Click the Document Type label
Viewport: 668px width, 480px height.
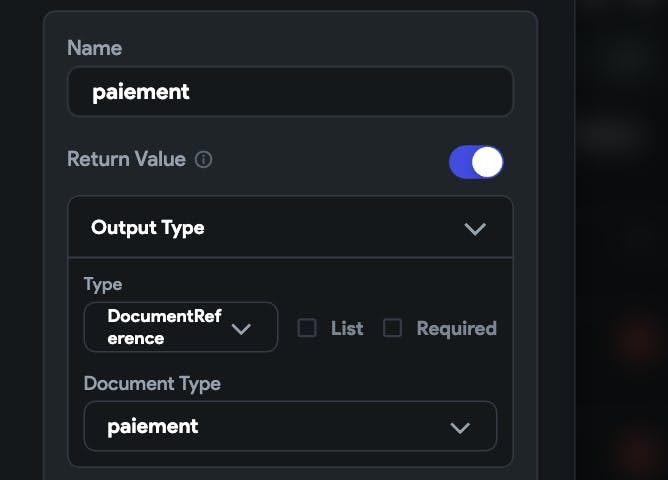[153, 384]
